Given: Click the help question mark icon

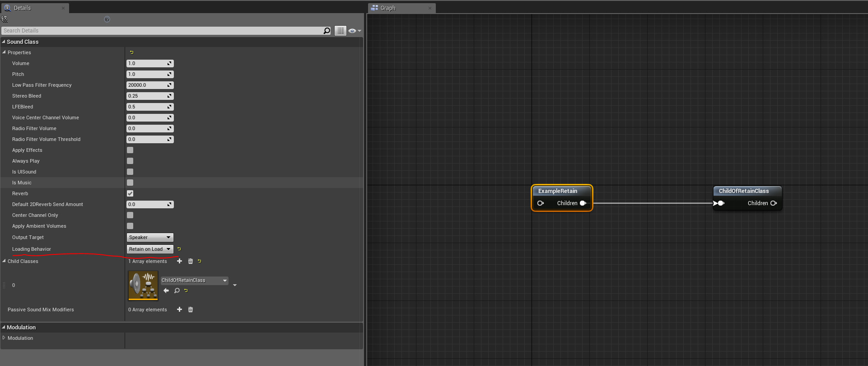Looking at the screenshot, I should [x=107, y=19].
